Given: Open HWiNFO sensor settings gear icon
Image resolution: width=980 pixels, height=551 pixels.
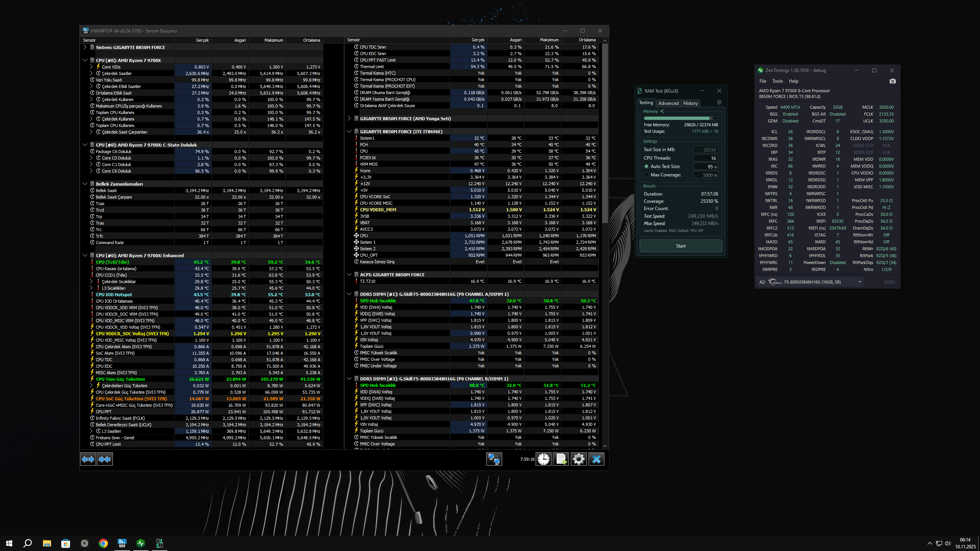Looking at the screenshot, I should pyautogui.click(x=578, y=459).
